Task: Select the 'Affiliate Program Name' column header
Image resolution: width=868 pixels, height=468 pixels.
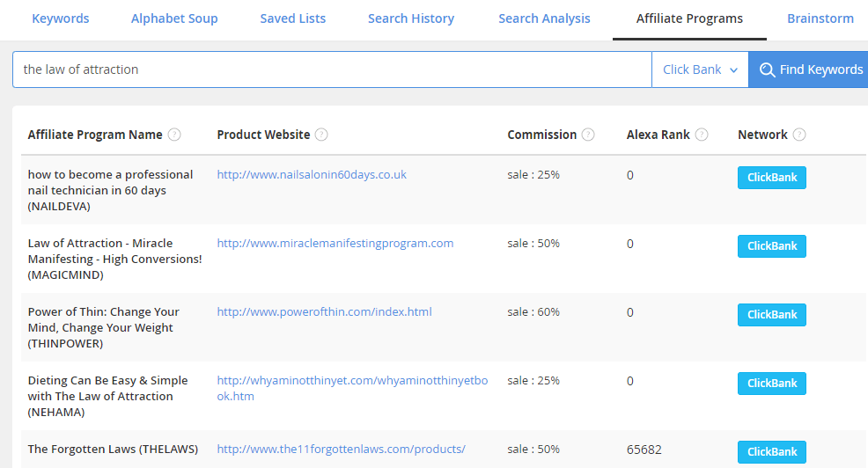Action: [x=95, y=135]
